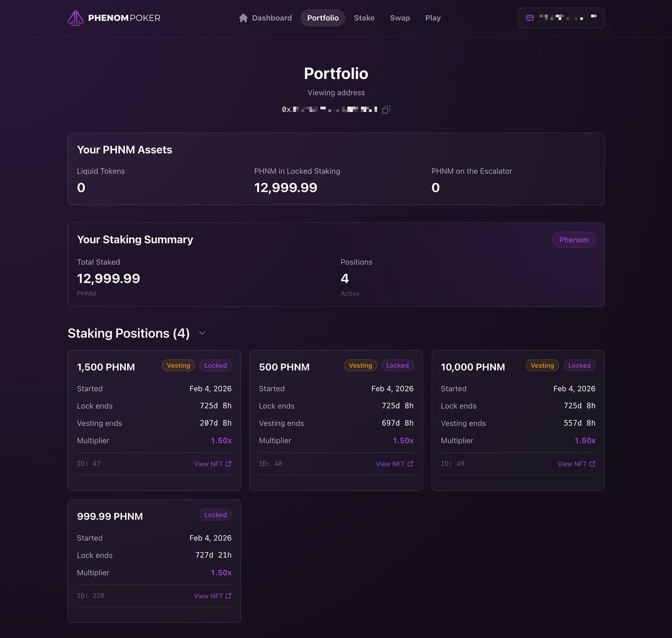Go to the Play tab

433,18
